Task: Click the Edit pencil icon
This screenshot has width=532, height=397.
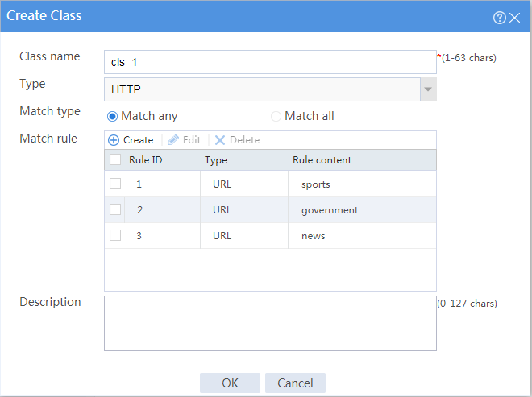Action: [x=173, y=140]
